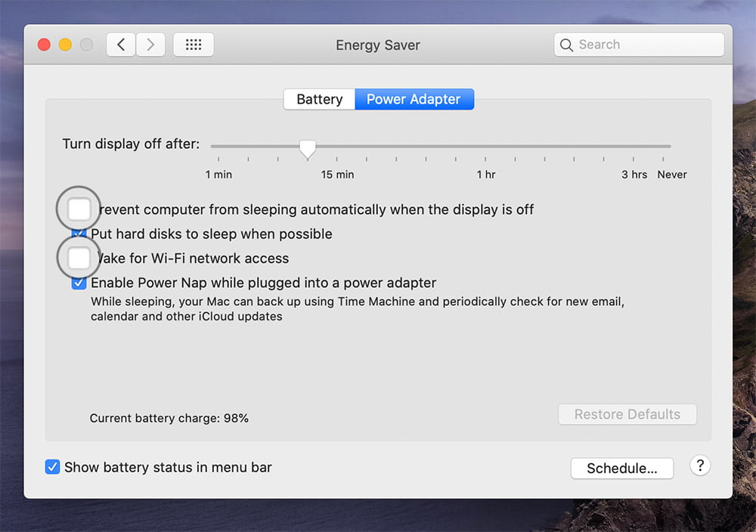The width and height of the screenshot is (756, 532).
Task: Set display off slider to 1 hr
Action: 486,147
